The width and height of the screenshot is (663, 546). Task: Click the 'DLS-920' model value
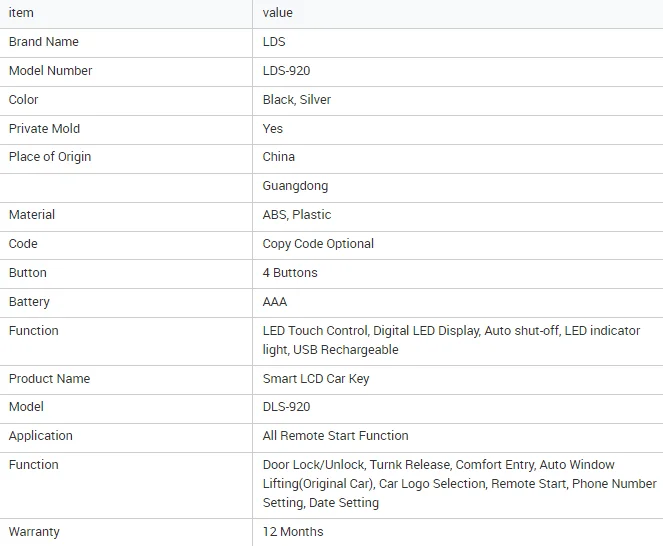click(287, 407)
